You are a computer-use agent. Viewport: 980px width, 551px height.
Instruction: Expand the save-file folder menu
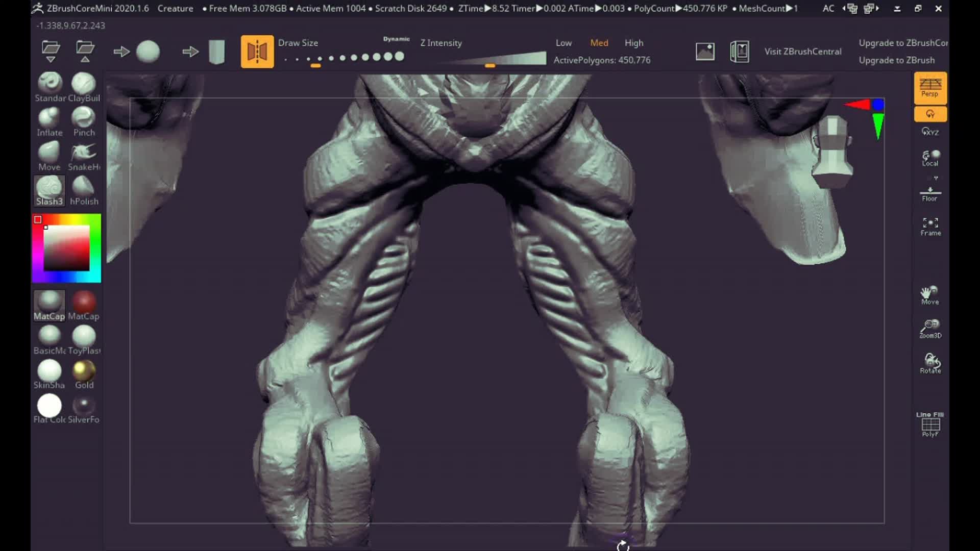pos(84,50)
